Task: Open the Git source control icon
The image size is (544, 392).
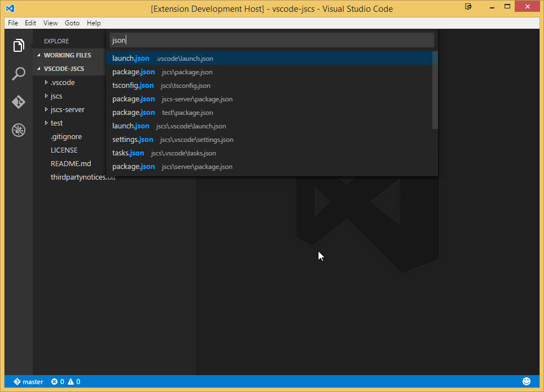Action: point(19,102)
